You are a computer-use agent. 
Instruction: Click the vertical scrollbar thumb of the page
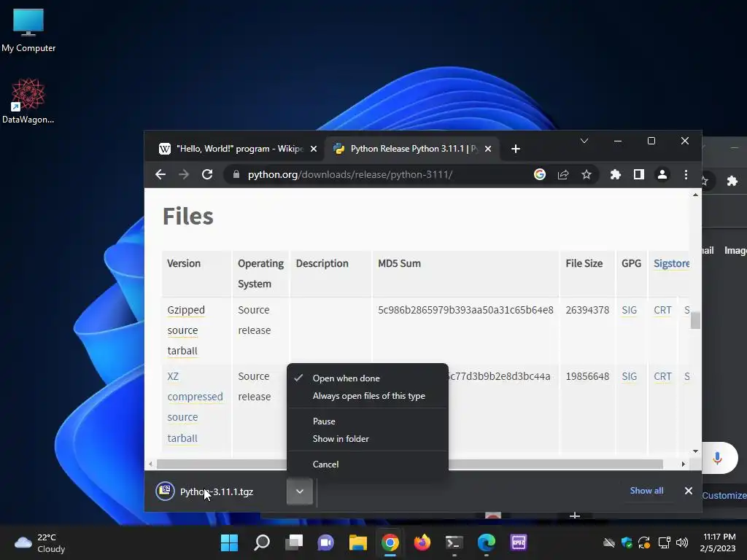point(695,320)
